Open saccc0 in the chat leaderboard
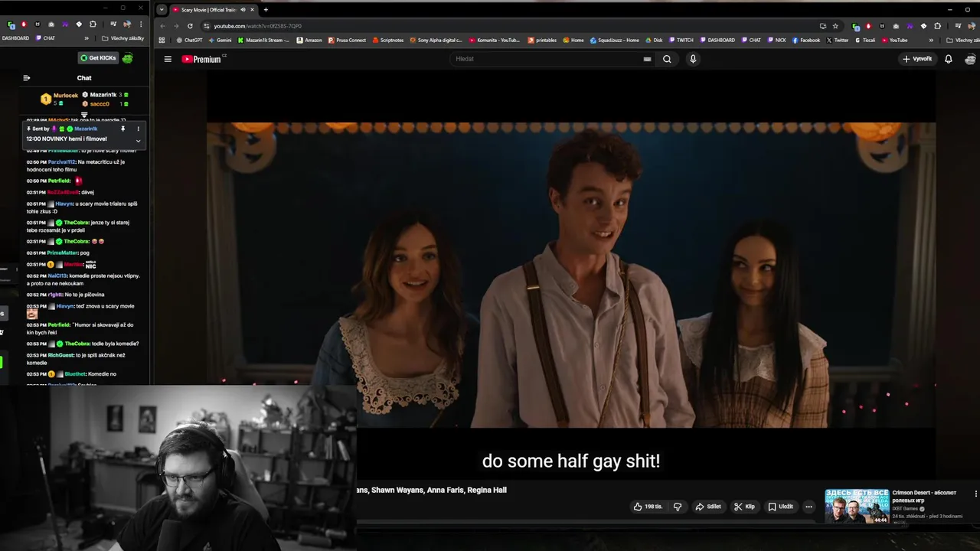This screenshot has width=980, height=551. point(100,103)
